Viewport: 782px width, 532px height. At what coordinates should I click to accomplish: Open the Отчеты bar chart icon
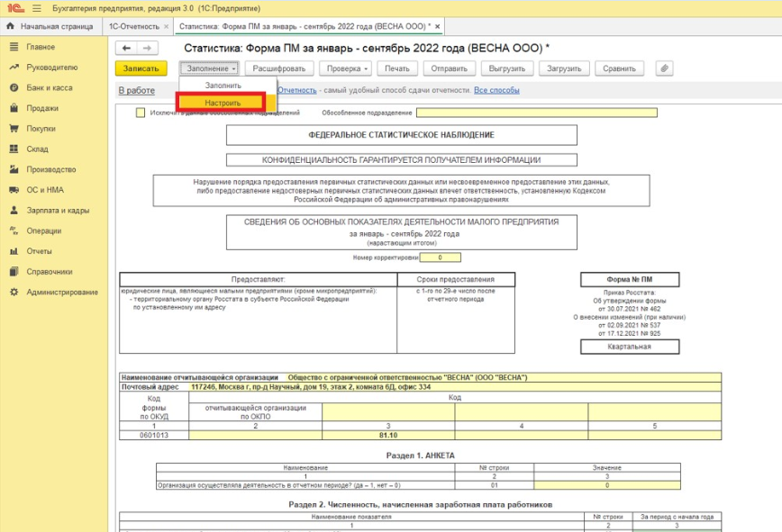click(14, 251)
